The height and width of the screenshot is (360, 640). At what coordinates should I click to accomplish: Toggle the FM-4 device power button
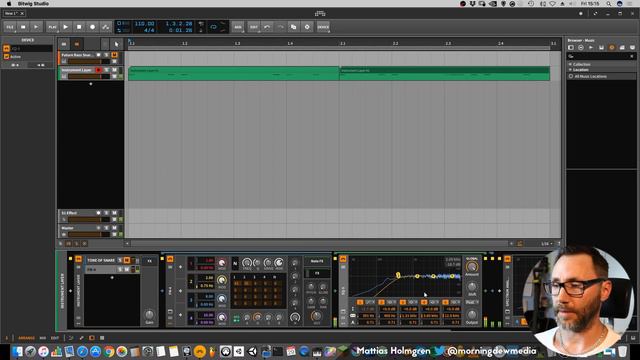(170, 259)
